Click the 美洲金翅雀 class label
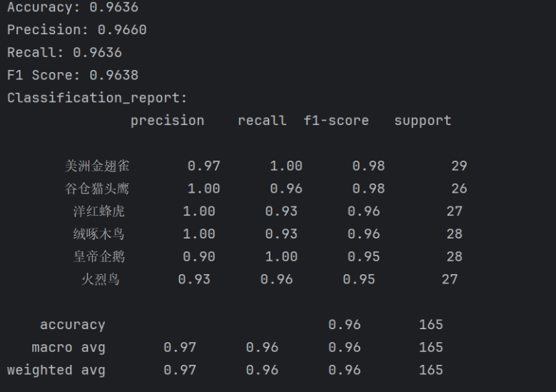The height and width of the screenshot is (392, 556). pos(97,166)
